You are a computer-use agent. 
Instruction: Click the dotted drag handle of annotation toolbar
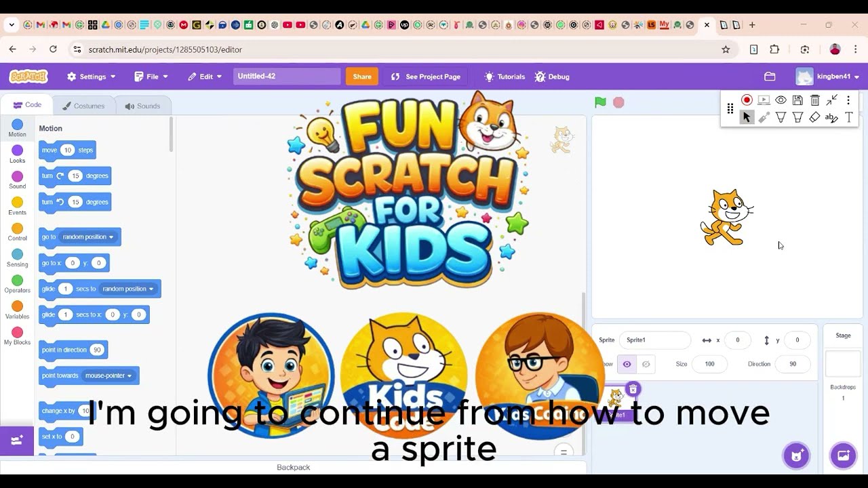click(x=730, y=108)
